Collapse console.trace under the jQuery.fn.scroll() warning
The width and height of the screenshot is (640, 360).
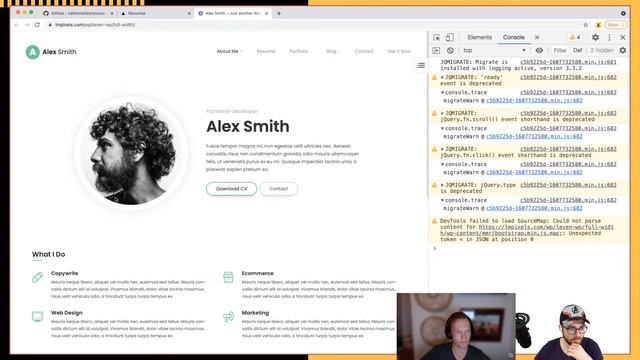442,129
